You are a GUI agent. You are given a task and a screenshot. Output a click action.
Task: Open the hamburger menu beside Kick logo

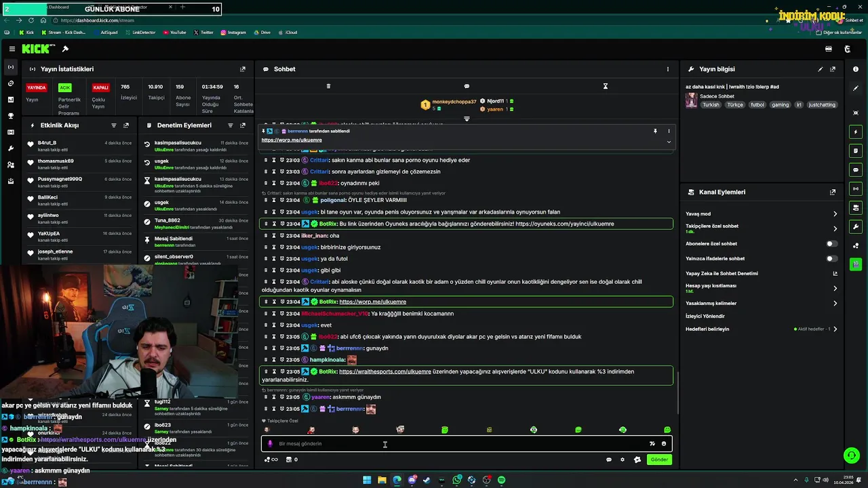(x=12, y=49)
